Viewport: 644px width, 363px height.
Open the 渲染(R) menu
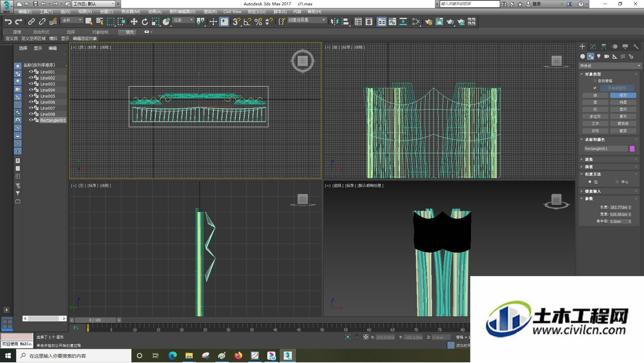point(210,12)
